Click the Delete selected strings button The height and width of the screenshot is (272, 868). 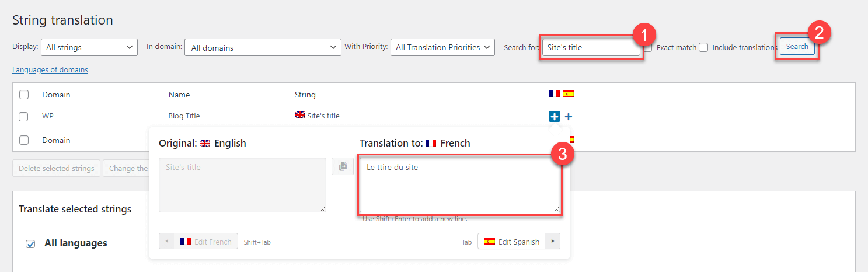click(x=57, y=168)
